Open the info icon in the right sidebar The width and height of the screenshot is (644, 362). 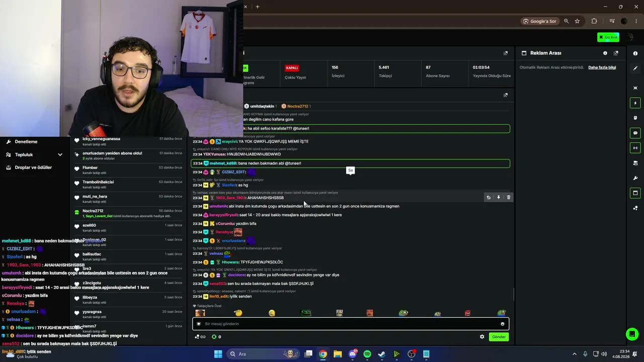click(635, 53)
